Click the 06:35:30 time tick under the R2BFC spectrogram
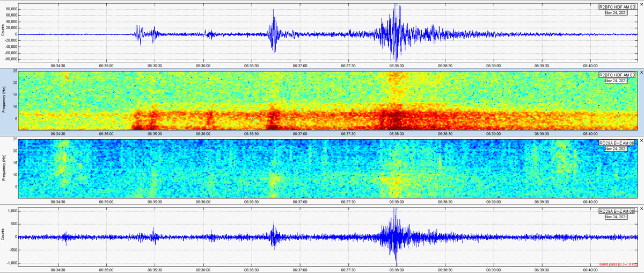The height and width of the screenshot is (273, 644). pyautogui.click(x=154, y=133)
